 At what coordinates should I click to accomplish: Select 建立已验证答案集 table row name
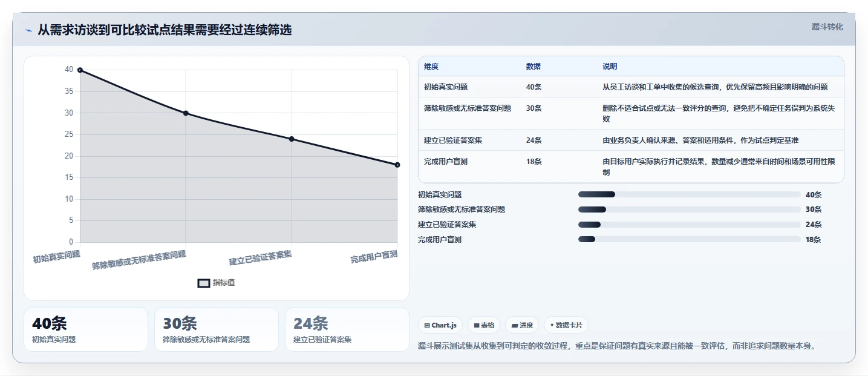pyautogui.click(x=453, y=140)
